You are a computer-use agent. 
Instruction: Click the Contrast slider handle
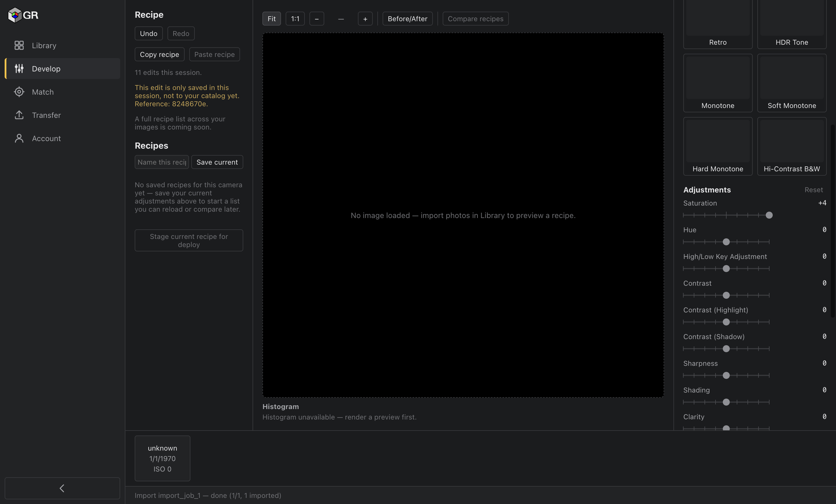(726, 295)
